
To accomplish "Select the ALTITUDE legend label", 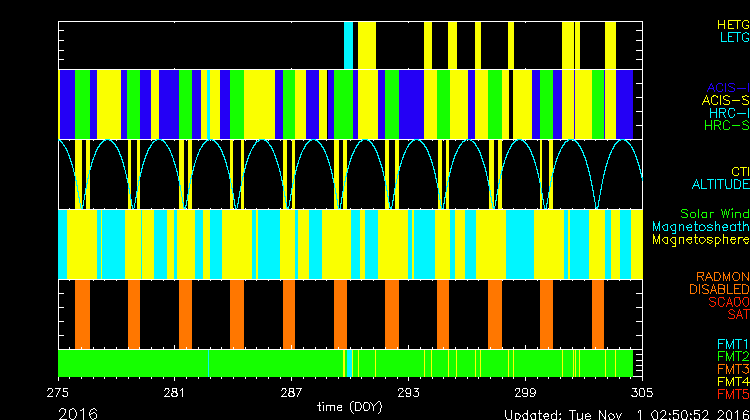I will click(720, 185).
